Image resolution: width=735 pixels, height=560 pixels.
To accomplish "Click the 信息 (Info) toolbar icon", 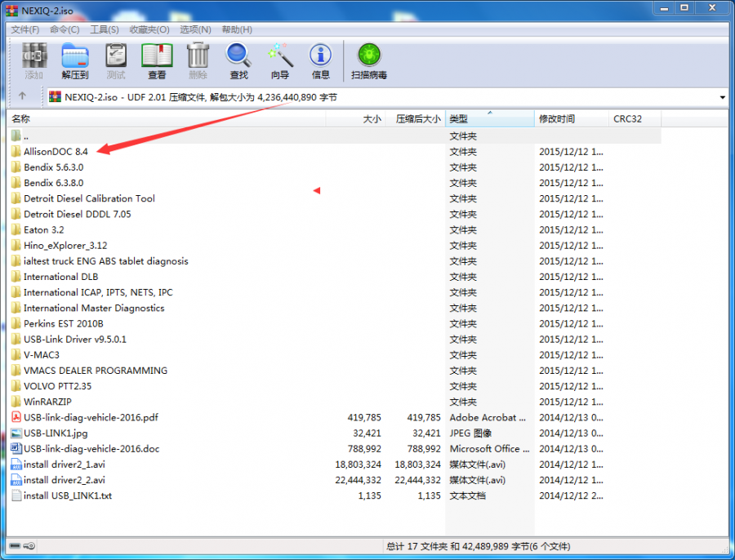I will (x=319, y=59).
